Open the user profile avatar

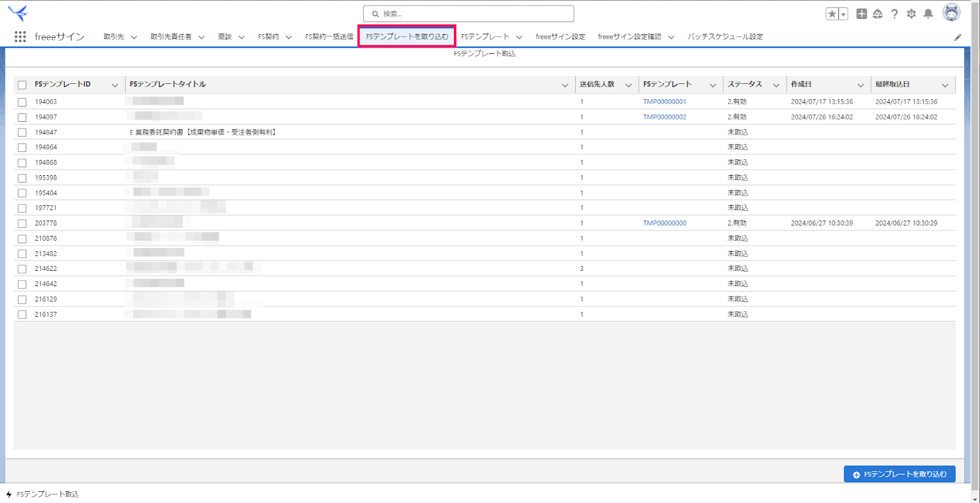click(951, 12)
